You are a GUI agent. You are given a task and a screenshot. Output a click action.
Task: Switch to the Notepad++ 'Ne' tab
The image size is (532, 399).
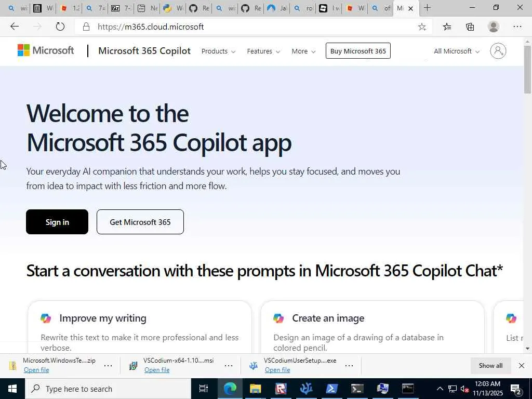pyautogui.click(x=147, y=8)
